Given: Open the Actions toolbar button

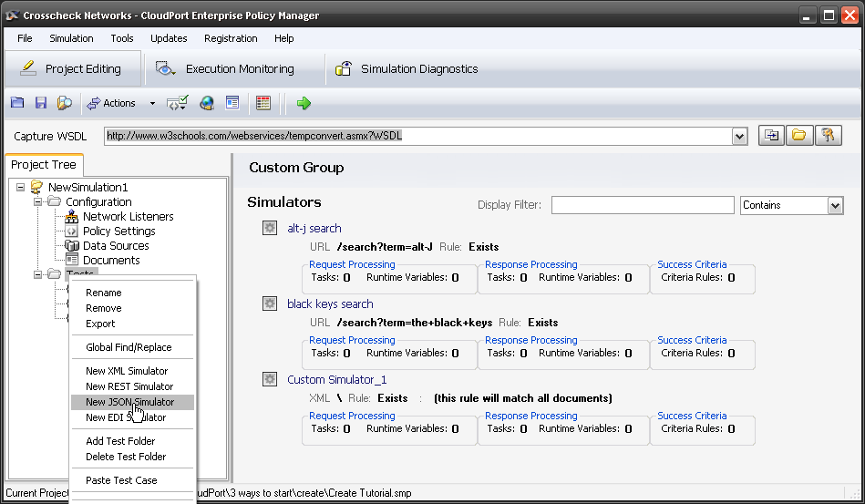Looking at the screenshot, I should (111, 103).
